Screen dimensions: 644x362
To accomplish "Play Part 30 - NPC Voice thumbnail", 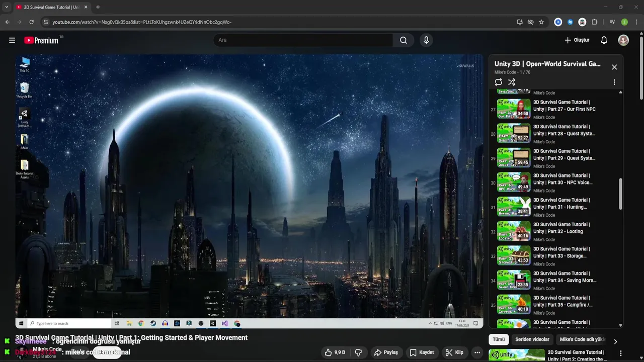I will coord(514,182).
